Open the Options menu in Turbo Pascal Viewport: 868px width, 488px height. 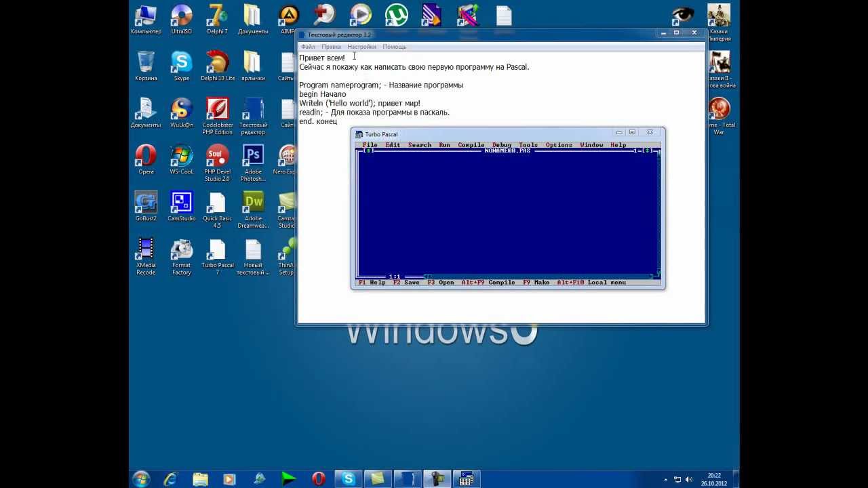pyautogui.click(x=559, y=145)
